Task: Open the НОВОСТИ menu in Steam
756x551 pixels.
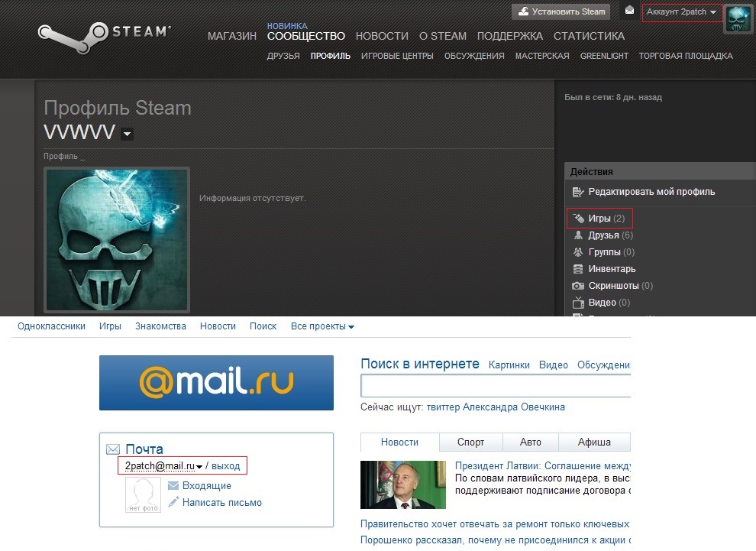Action: (x=382, y=36)
